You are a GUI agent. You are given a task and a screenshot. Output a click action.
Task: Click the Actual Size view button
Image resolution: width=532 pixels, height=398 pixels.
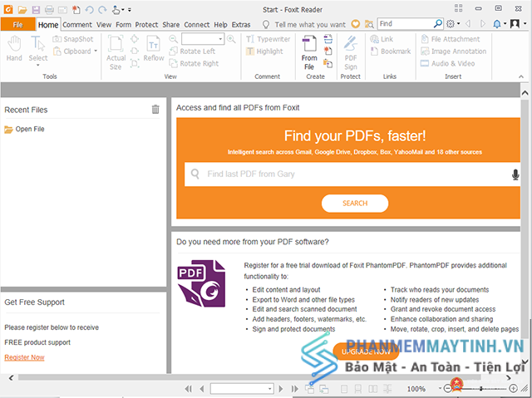(x=116, y=52)
